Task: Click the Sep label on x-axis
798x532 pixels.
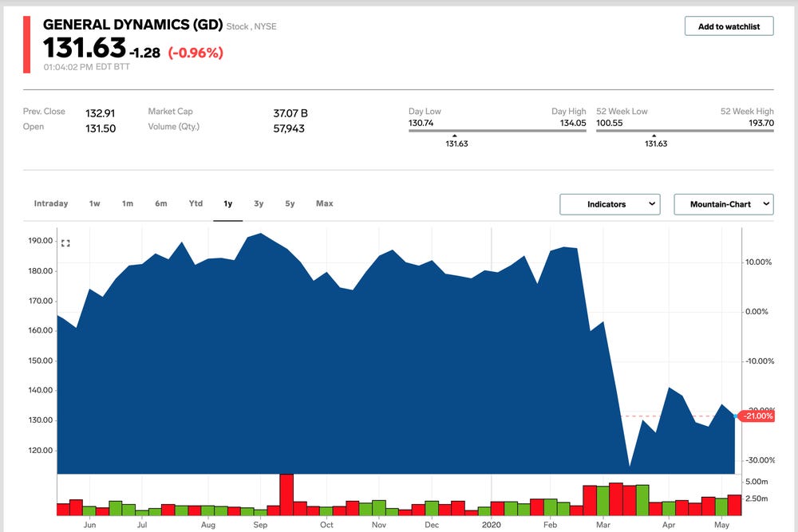Action: click(x=260, y=524)
